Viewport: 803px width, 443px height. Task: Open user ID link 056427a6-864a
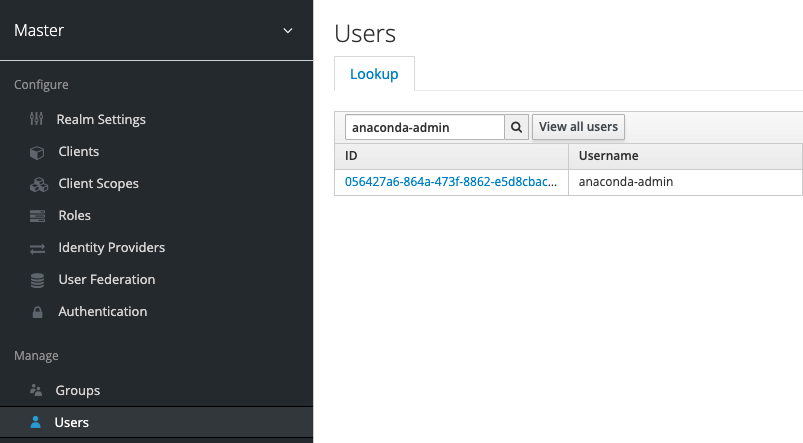click(x=451, y=182)
